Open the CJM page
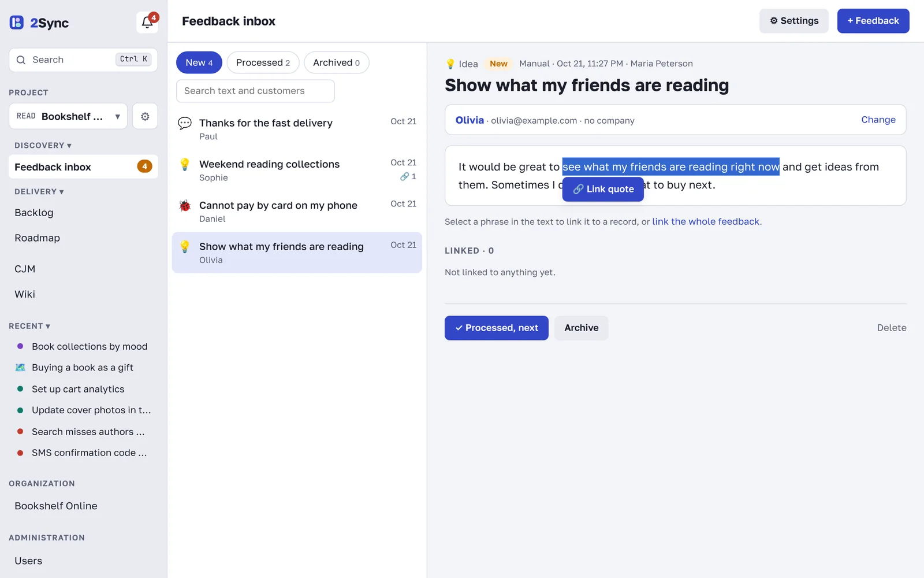Image resolution: width=924 pixels, height=578 pixels. tap(25, 269)
